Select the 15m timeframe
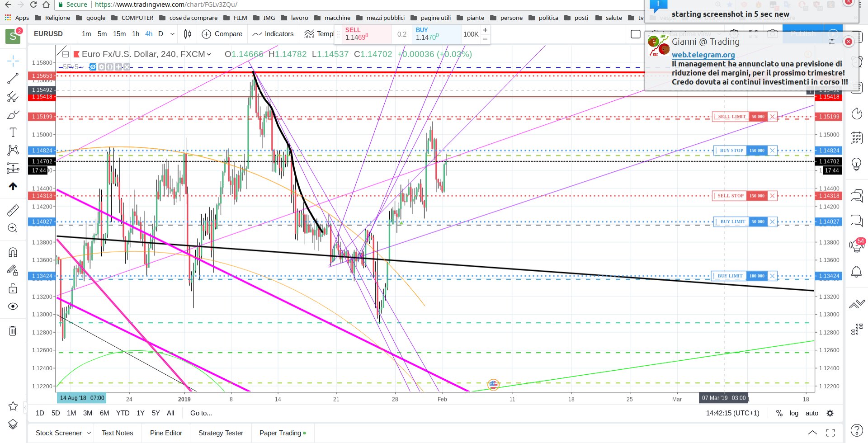The height and width of the screenshot is (443, 868). pos(119,34)
